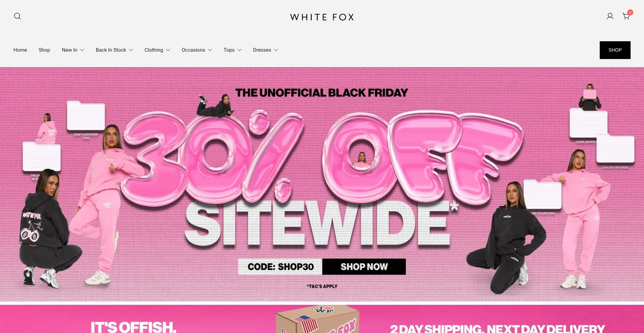
Task: Click the folder labeled Don't Gatekeep This
Action: coord(86,116)
